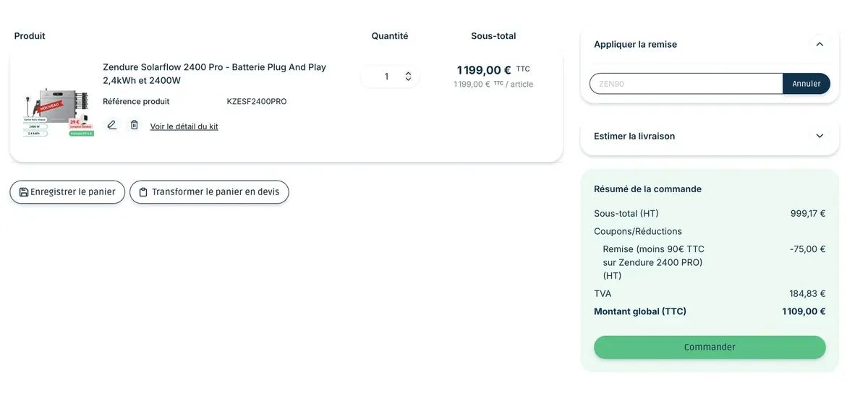Image resolution: width=868 pixels, height=393 pixels.
Task: Delete the Zendure item with the trash icon
Action: (x=134, y=125)
